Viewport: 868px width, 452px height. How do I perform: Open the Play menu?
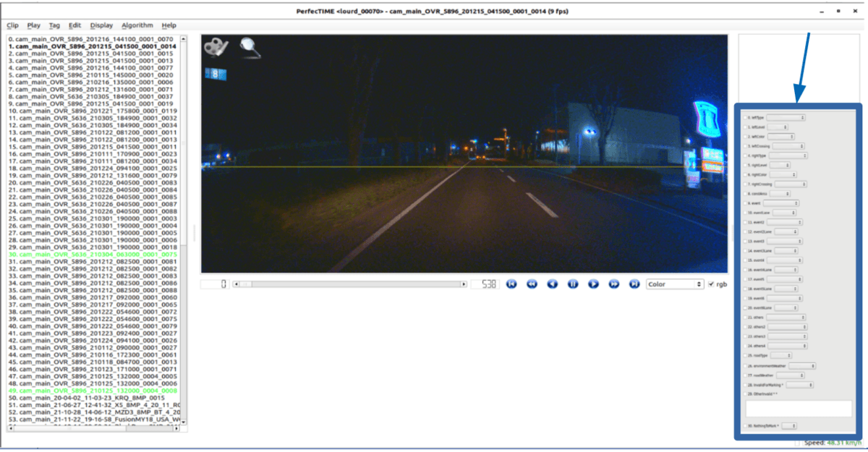pos(33,25)
